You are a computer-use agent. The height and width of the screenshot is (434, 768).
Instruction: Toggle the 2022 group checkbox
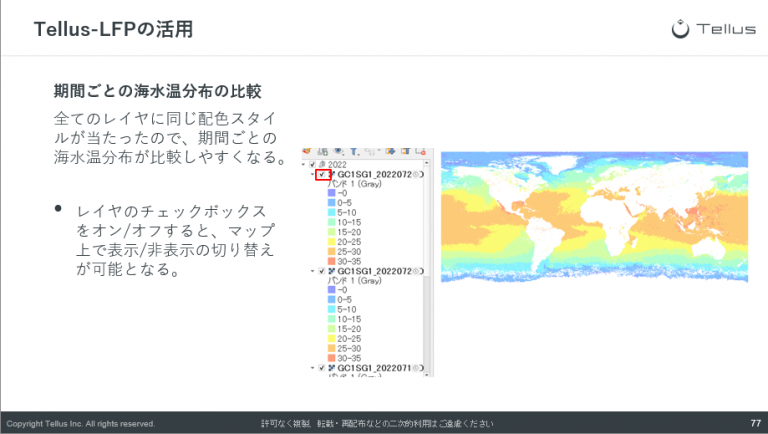point(312,165)
